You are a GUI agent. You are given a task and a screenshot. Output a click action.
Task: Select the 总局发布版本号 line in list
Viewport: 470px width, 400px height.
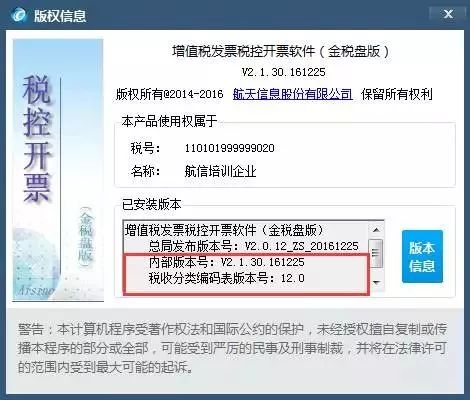pyautogui.click(x=253, y=246)
